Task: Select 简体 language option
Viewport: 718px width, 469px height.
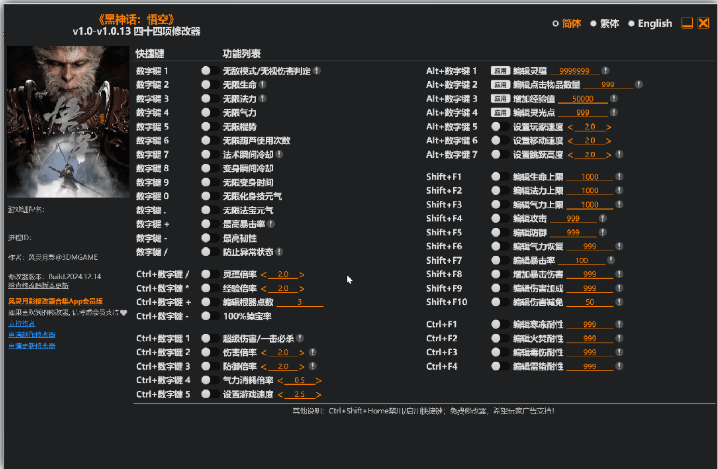Action: pos(567,23)
